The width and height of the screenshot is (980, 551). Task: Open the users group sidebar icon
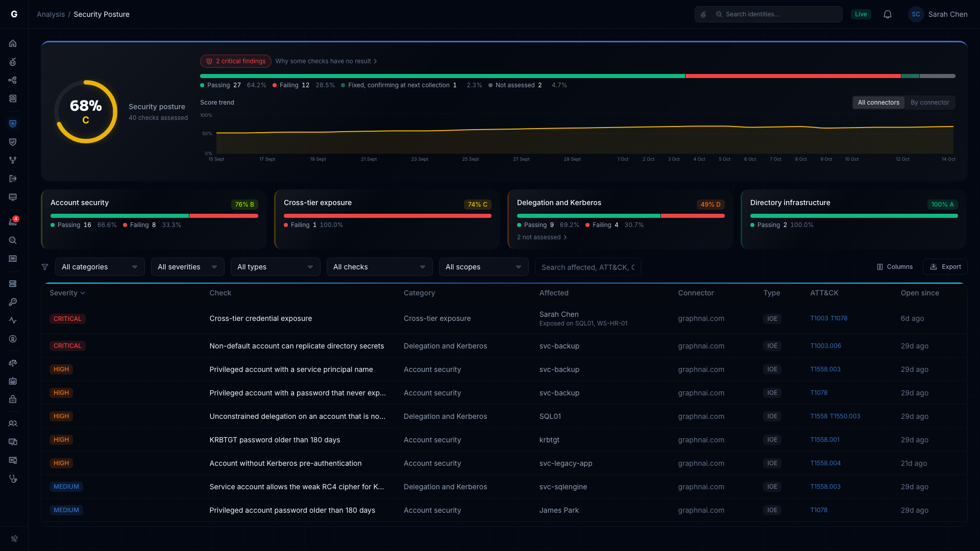pyautogui.click(x=13, y=423)
